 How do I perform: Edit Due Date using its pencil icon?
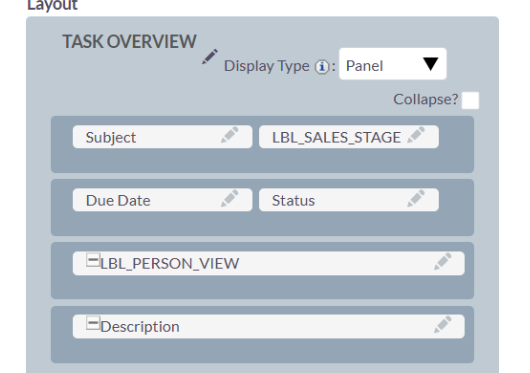tap(230, 198)
